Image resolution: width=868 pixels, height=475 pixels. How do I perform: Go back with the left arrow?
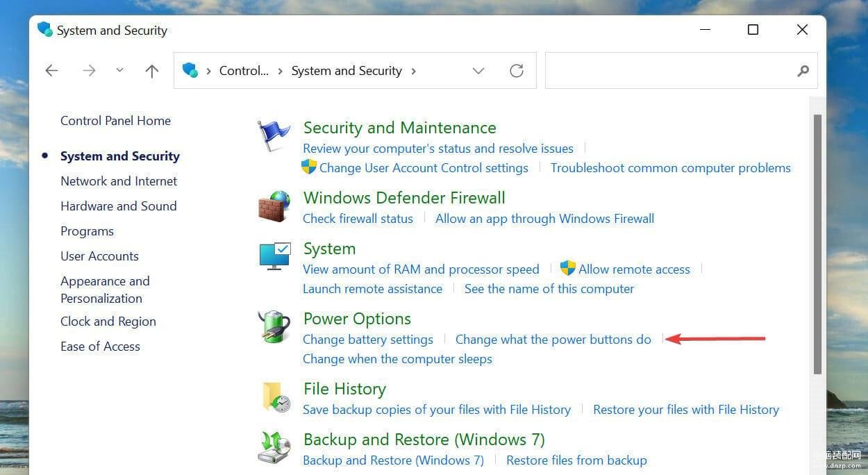51,70
